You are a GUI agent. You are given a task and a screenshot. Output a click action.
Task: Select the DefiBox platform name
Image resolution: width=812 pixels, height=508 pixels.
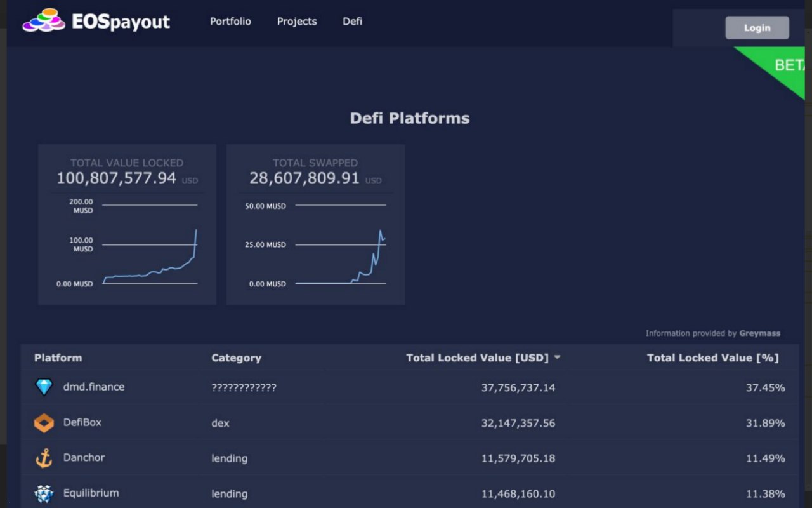coord(82,422)
